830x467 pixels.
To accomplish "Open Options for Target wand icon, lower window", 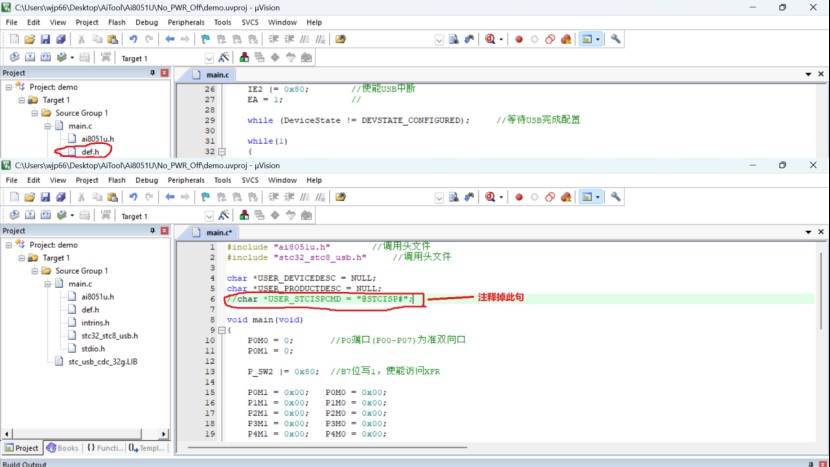I will point(223,215).
